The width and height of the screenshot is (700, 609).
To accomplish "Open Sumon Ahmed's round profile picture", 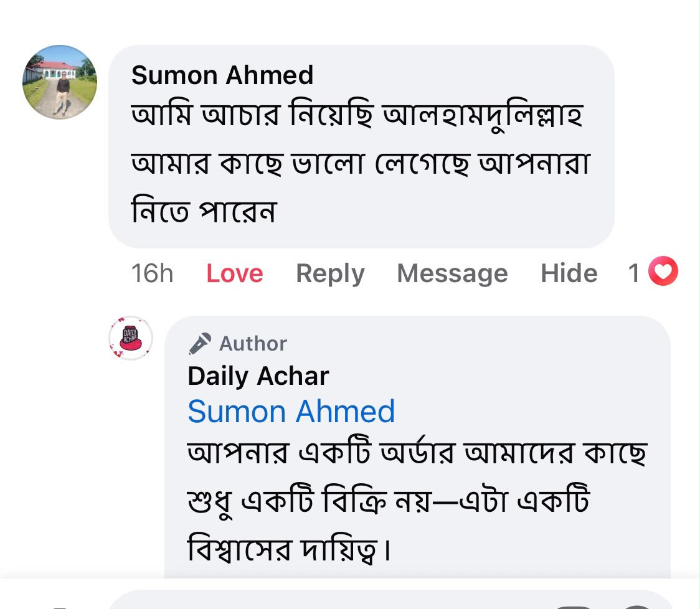I will point(60,82).
